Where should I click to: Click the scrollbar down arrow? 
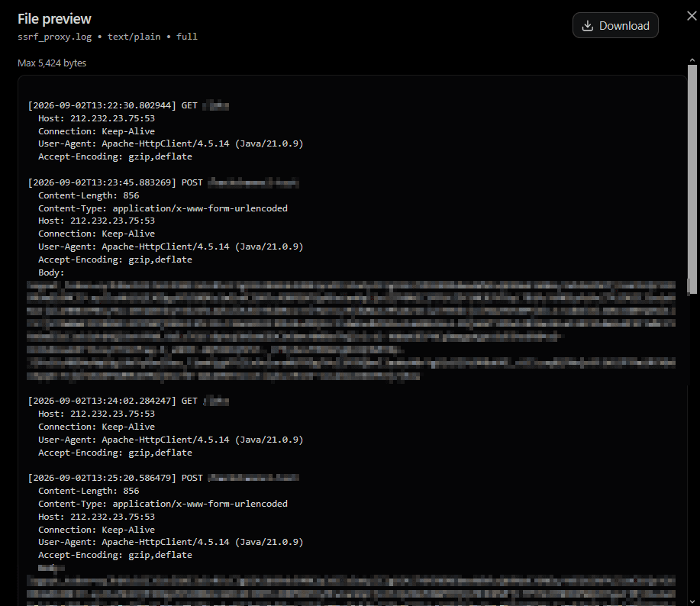point(692,601)
